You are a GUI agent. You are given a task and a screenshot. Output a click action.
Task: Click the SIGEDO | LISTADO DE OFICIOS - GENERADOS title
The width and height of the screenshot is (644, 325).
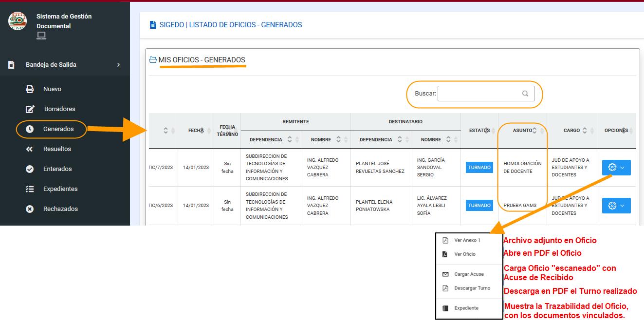[231, 25]
